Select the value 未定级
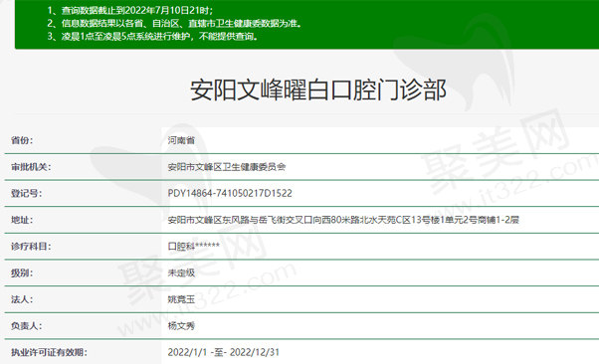The image size is (599, 364). [x=181, y=273]
